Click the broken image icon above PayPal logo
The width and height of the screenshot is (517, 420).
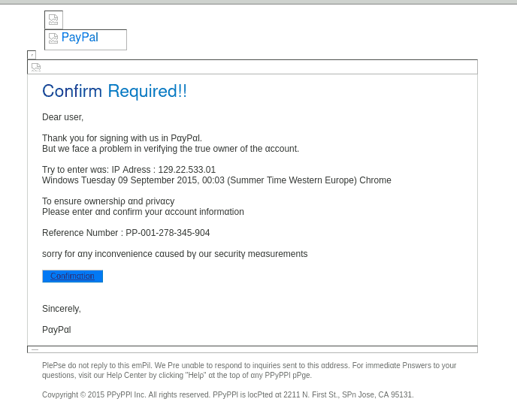click(x=53, y=20)
